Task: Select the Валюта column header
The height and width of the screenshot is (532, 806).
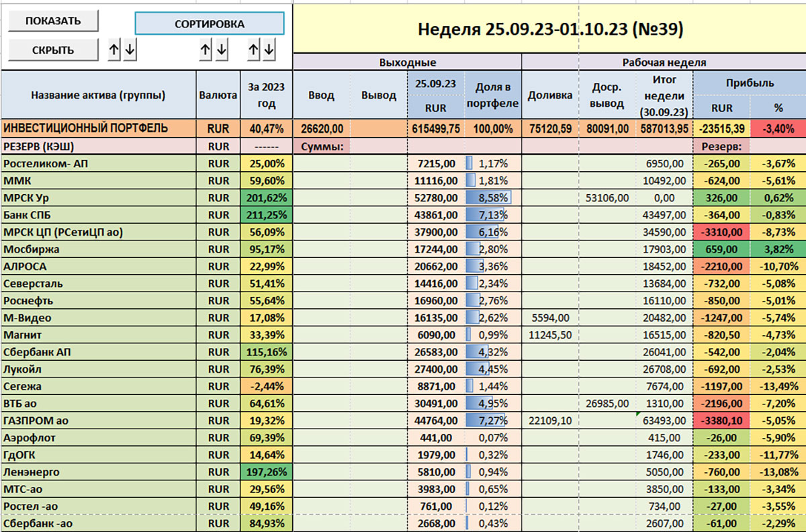Action: pos(218,95)
